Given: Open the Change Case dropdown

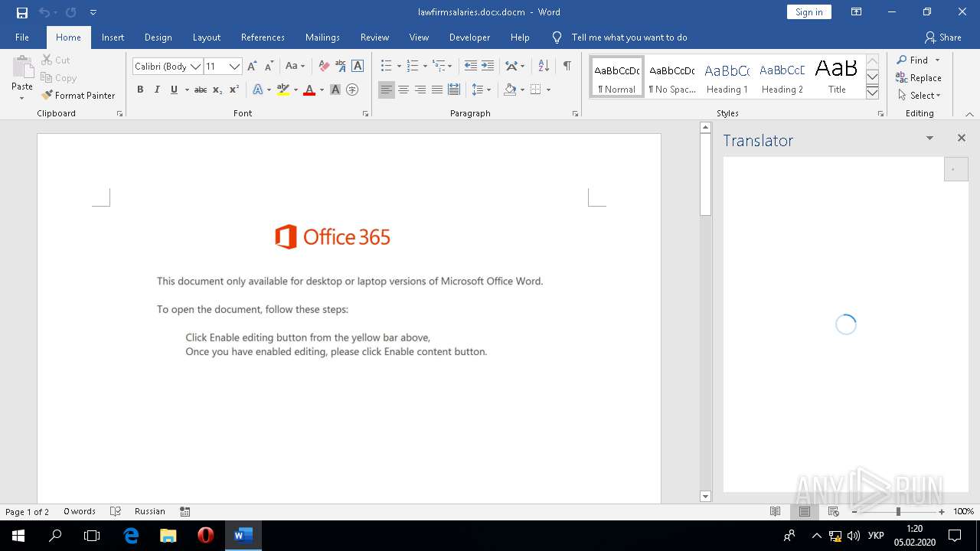Looking at the screenshot, I should (x=295, y=67).
